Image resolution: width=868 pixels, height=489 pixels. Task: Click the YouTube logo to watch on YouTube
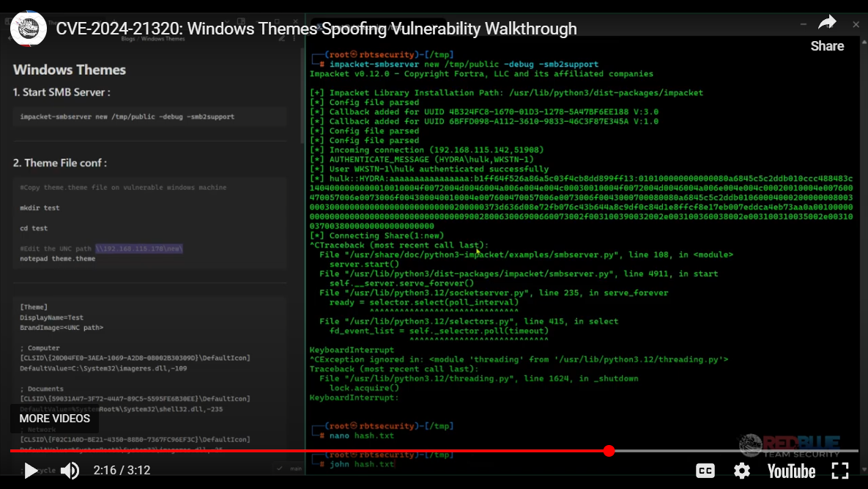(x=791, y=471)
